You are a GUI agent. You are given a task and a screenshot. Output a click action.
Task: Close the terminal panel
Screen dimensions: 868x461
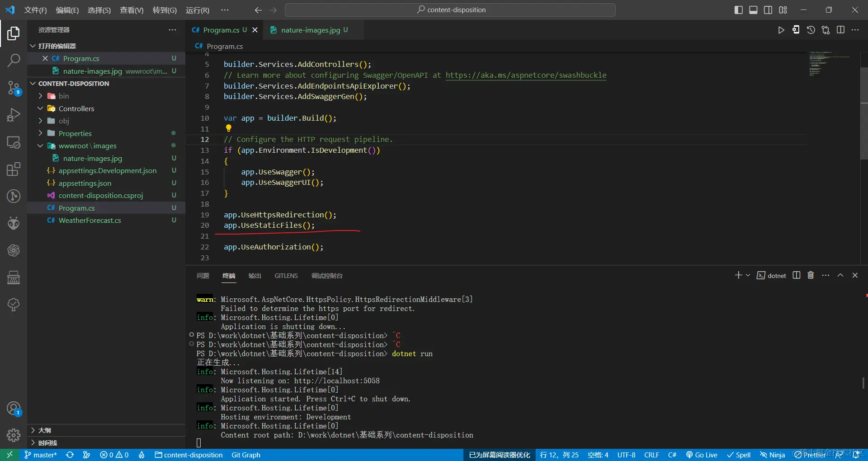pyautogui.click(x=855, y=275)
